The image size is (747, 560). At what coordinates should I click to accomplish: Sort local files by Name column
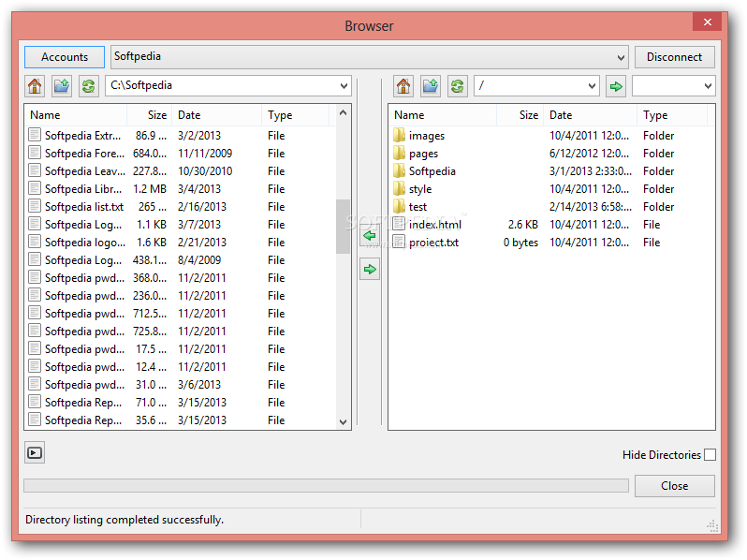tap(76, 115)
